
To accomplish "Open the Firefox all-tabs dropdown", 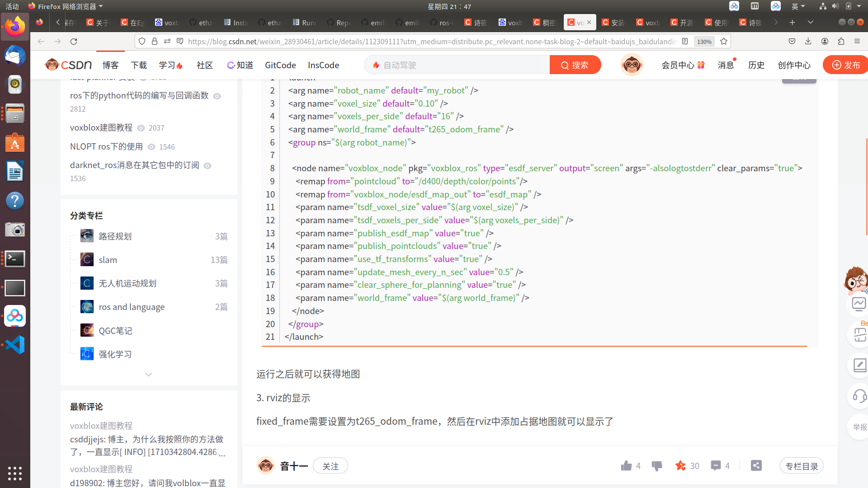I will click(x=811, y=22).
